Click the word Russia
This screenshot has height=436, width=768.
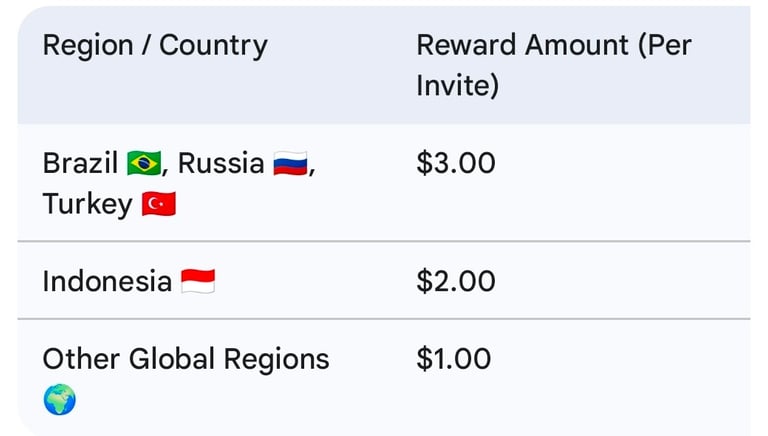click(221, 163)
